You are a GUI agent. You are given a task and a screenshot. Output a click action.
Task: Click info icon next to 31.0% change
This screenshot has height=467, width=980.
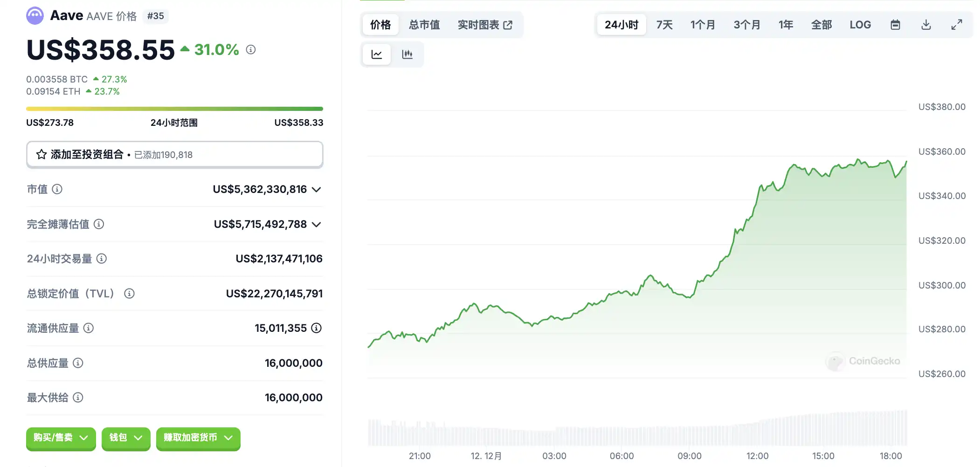251,49
